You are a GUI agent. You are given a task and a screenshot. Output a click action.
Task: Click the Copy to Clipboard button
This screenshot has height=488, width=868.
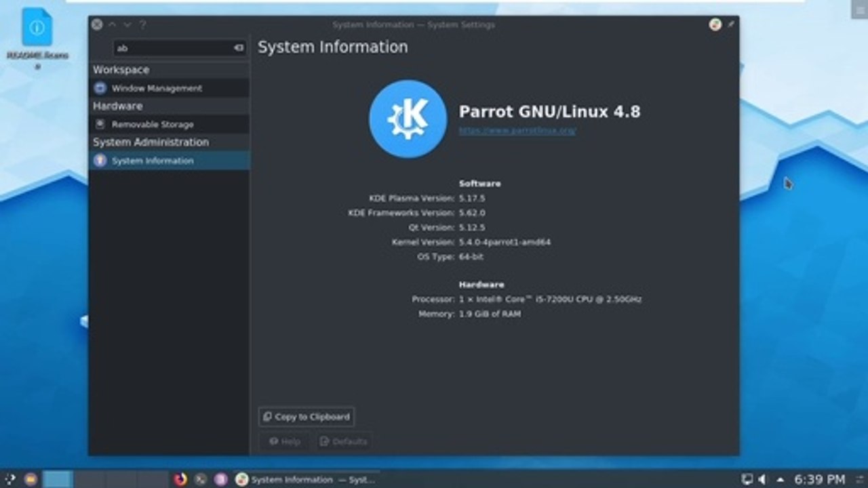(307, 417)
